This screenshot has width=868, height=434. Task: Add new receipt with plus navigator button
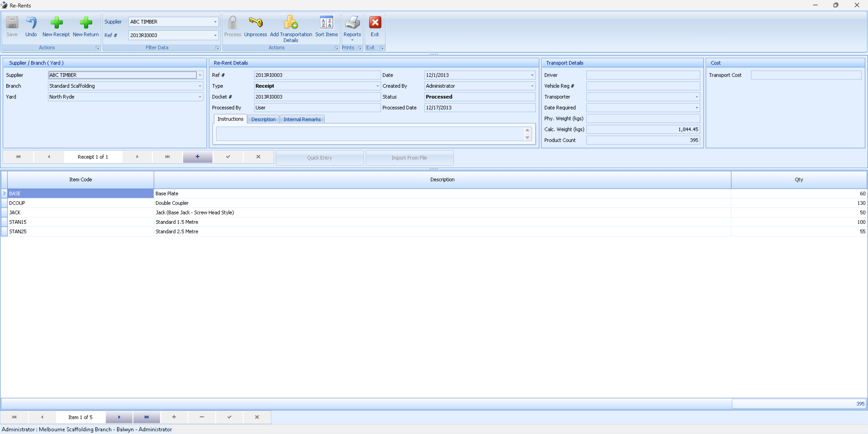[197, 157]
